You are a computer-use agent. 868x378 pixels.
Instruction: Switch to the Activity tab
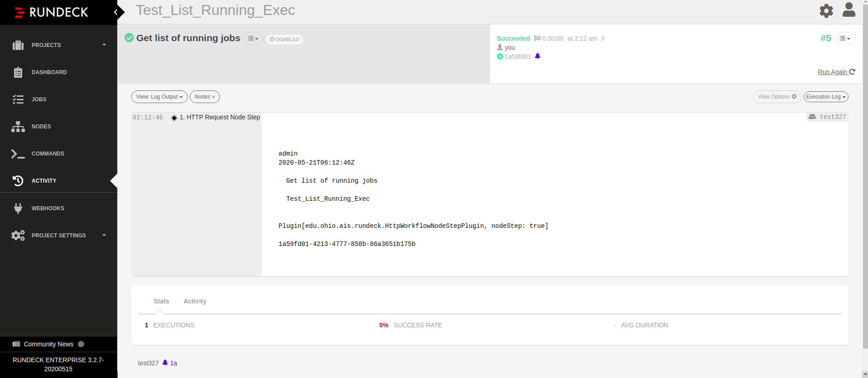[195, 301]
